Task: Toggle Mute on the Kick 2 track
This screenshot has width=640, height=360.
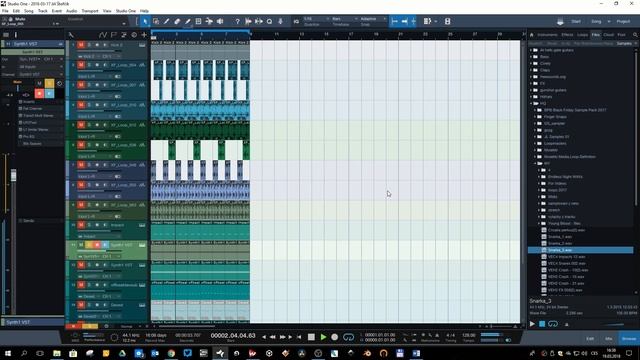Action: coord(81,45)
